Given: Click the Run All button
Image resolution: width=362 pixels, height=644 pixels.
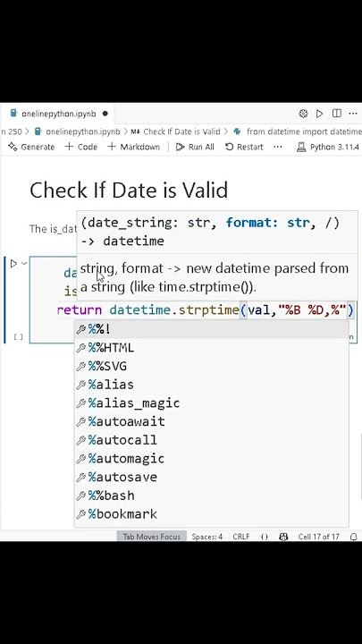Looking at the screenshot, I should tap(195, 147).
